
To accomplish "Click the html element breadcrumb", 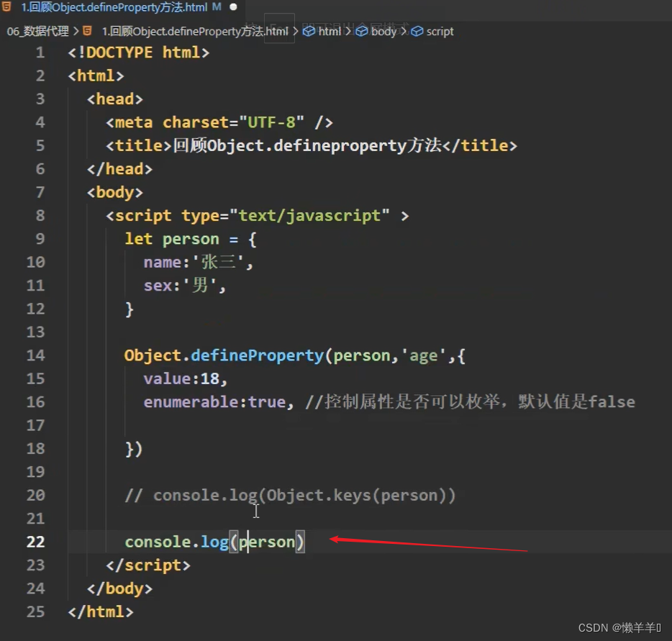I will coord(330,31).
